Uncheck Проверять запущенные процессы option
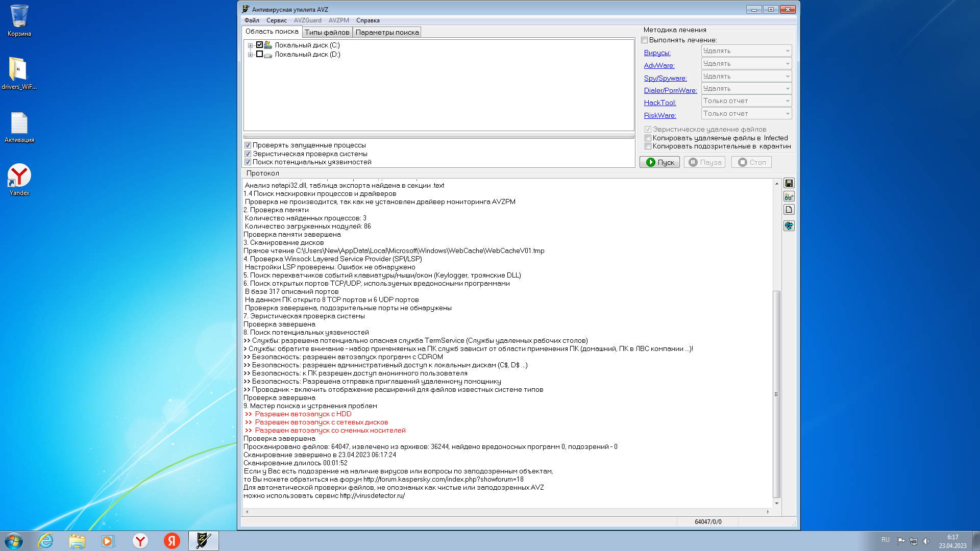The image size is (980, 551). [x=248, y=145]
